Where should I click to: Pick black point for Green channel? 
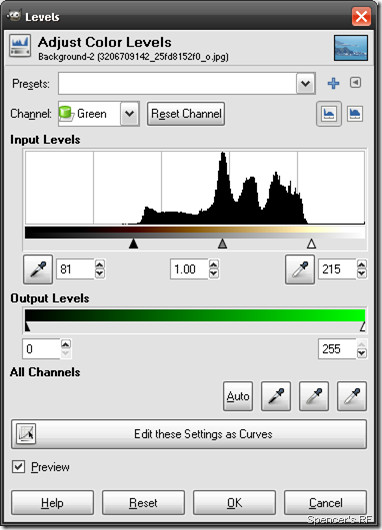coord(38,269)
